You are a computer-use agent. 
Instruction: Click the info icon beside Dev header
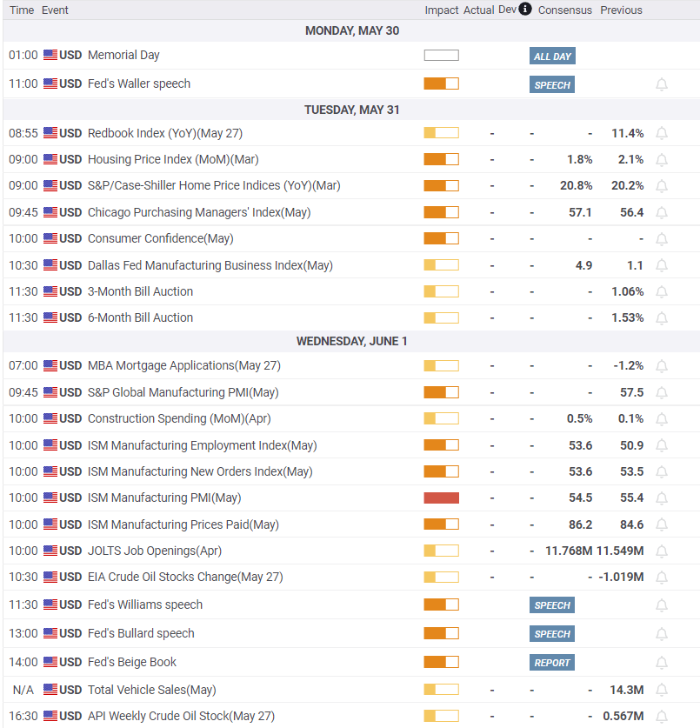point(525,10)
